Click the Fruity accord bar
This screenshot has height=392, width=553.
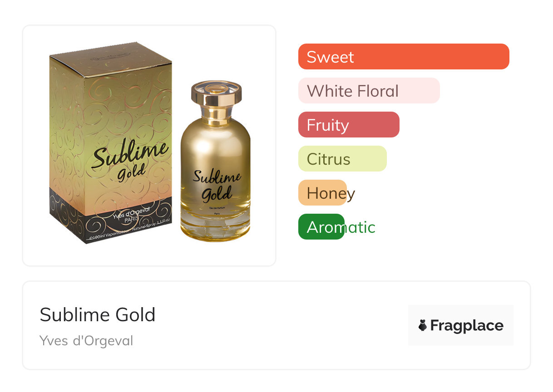pos(348,125)
